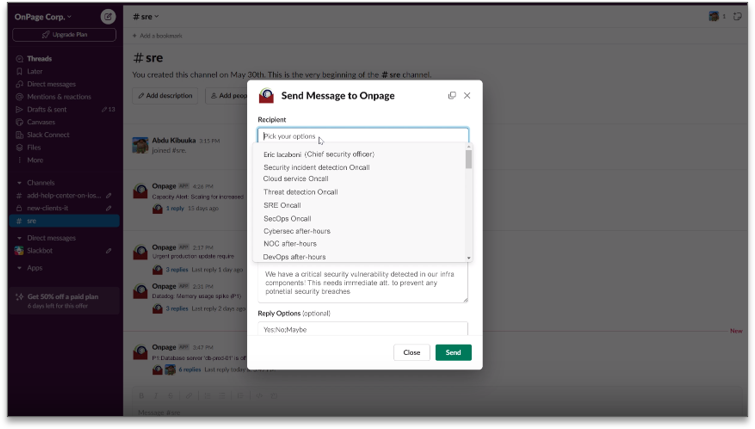Open Files in the sidebar
The width and height of the screenshot is (755, 429).
(34, 147)
